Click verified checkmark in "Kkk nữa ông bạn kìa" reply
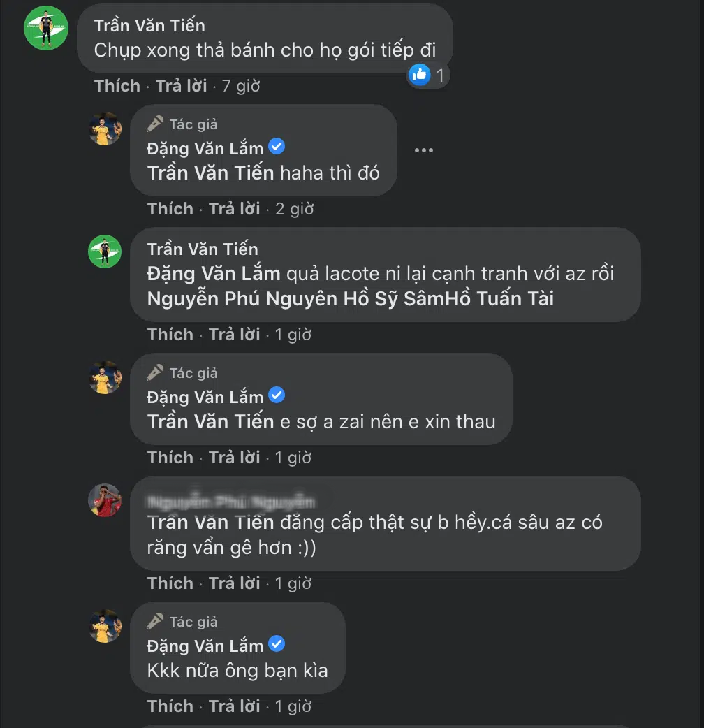Image resolution: width=704 pixels, height=728 pixels. (277, 644)
